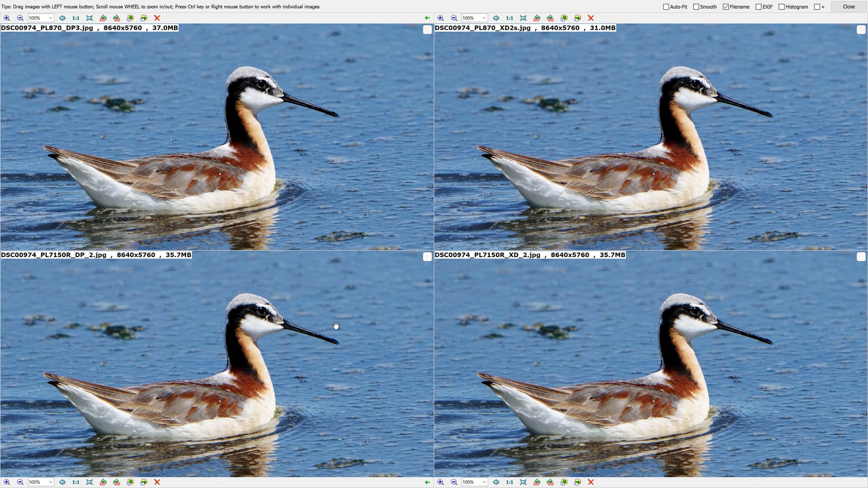868x488 pixels.
Task: Zoom in on the PL870_DP3 image toolbar
Action: (x=7, y=18)
